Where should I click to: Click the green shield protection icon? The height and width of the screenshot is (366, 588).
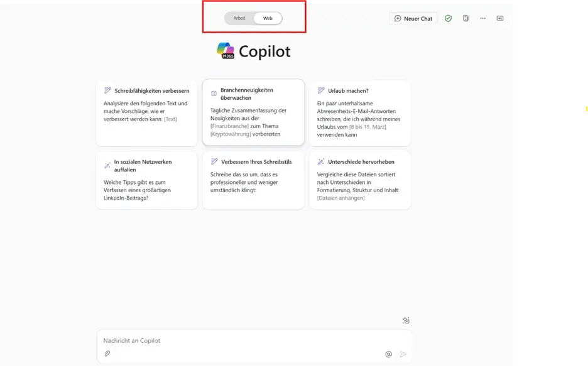coord(448,19)
